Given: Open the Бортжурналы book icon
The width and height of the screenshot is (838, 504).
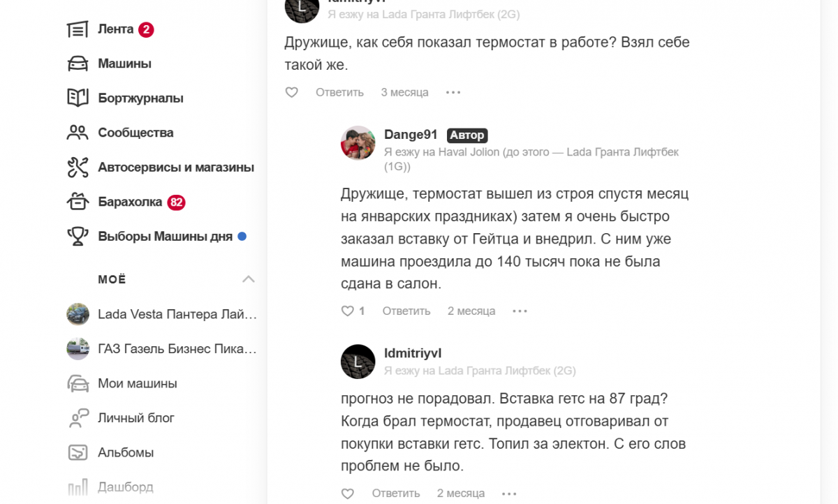Looking at the screenshot, I should tap(77, 98).
